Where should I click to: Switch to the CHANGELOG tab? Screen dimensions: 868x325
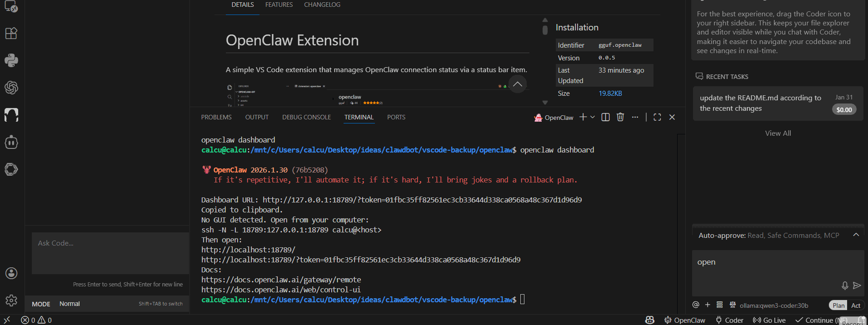click(322, 5)
